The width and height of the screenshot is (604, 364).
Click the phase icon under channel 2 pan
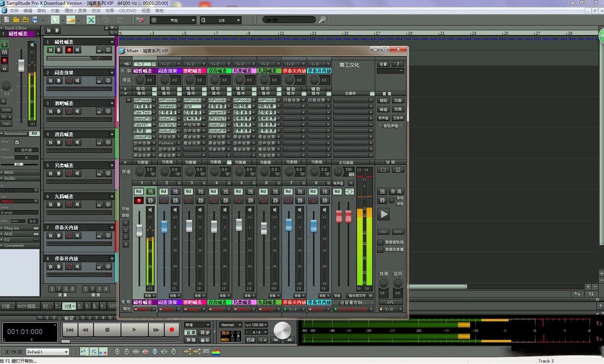point(178,174)
